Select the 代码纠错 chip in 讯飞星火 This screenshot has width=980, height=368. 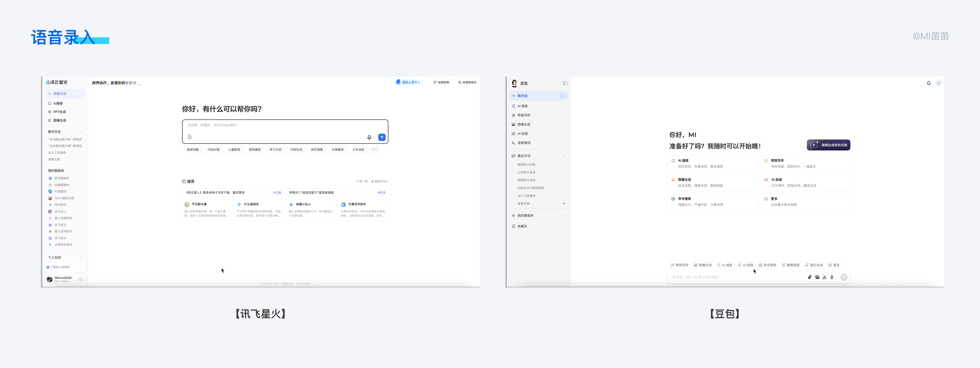tap(213, 150)
